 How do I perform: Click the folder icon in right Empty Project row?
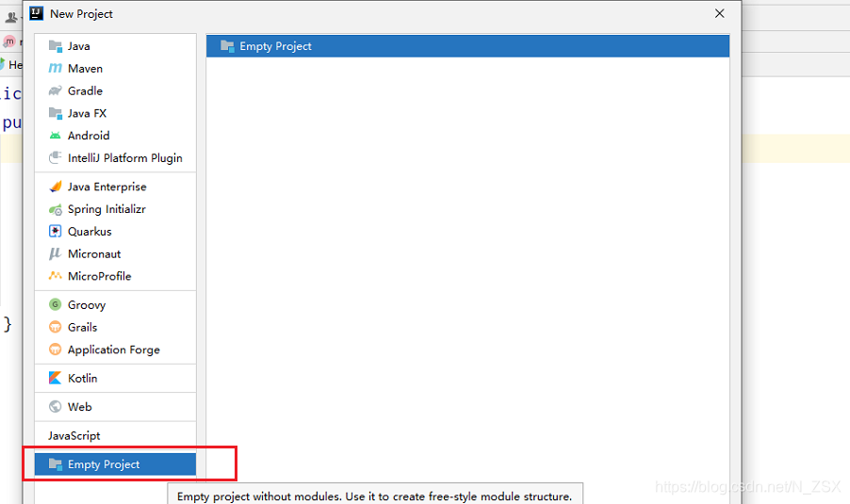[227, 46]
